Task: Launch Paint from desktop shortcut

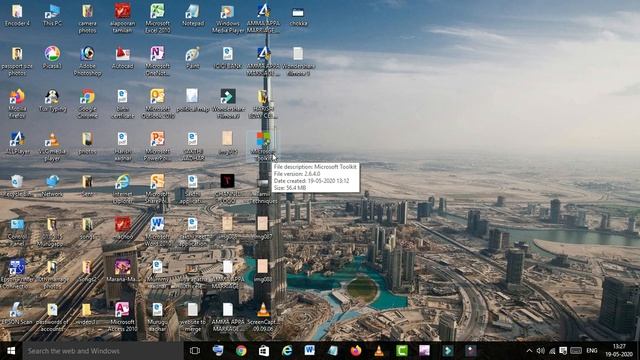Action: pos(193,58)
